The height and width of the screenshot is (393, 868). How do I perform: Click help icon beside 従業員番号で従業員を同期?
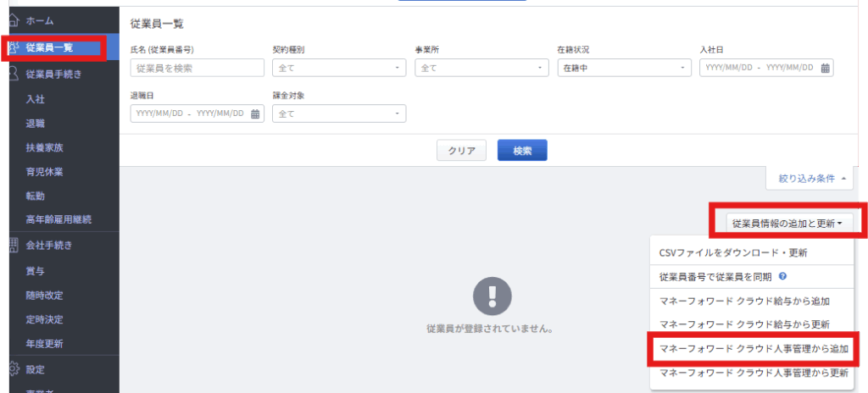pyautogui.click(x=782, y=276)
